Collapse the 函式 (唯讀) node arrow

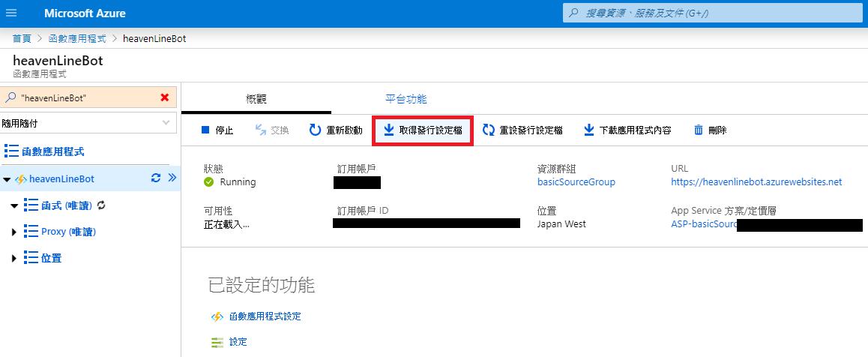14,206
